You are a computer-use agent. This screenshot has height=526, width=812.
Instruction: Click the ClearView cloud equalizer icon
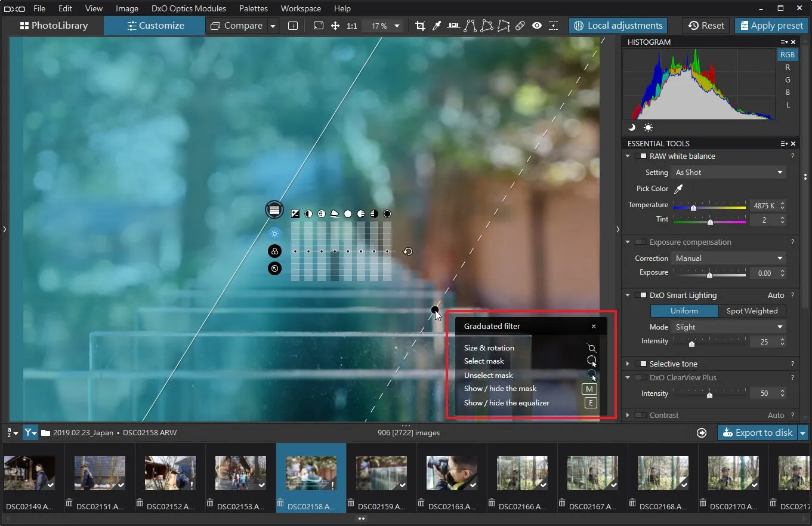click(335, 213)
